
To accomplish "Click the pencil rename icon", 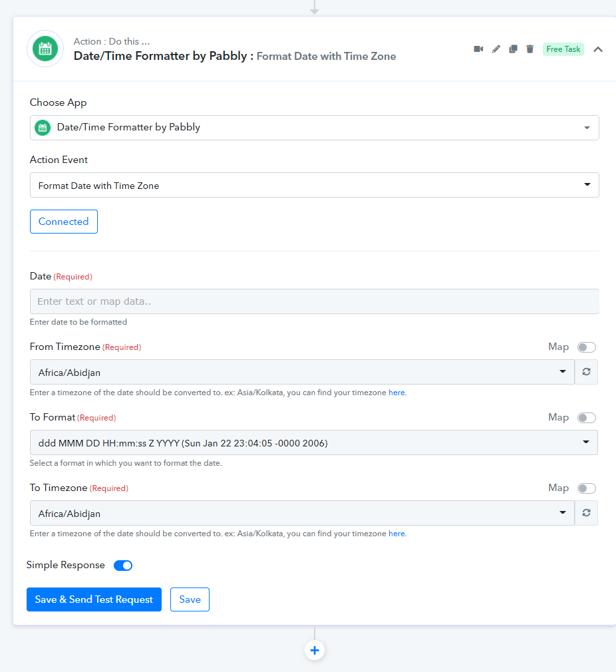I will (x=496, y=49).
